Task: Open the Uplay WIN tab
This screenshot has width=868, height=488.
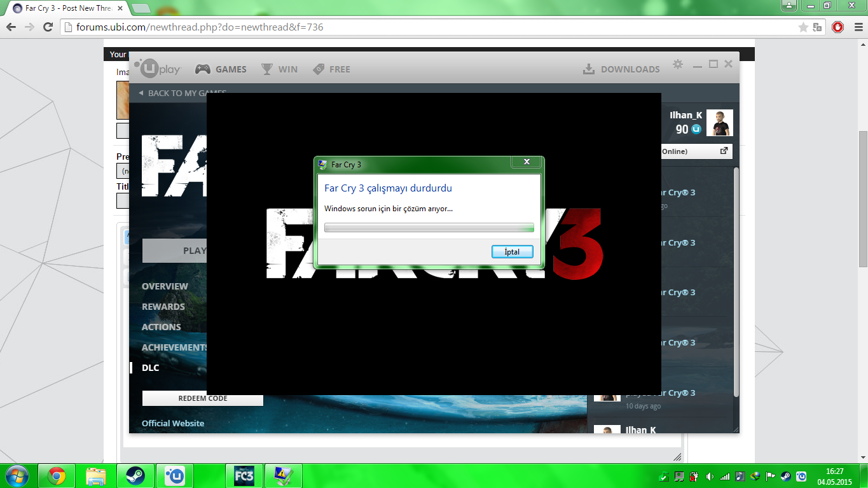Action: pos(288,69)
